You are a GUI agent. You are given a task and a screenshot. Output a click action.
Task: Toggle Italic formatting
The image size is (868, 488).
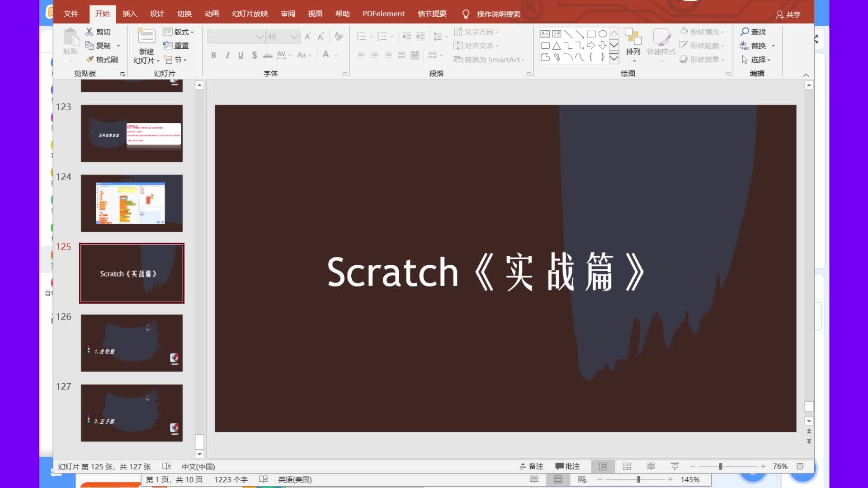(x=227, y=55)
